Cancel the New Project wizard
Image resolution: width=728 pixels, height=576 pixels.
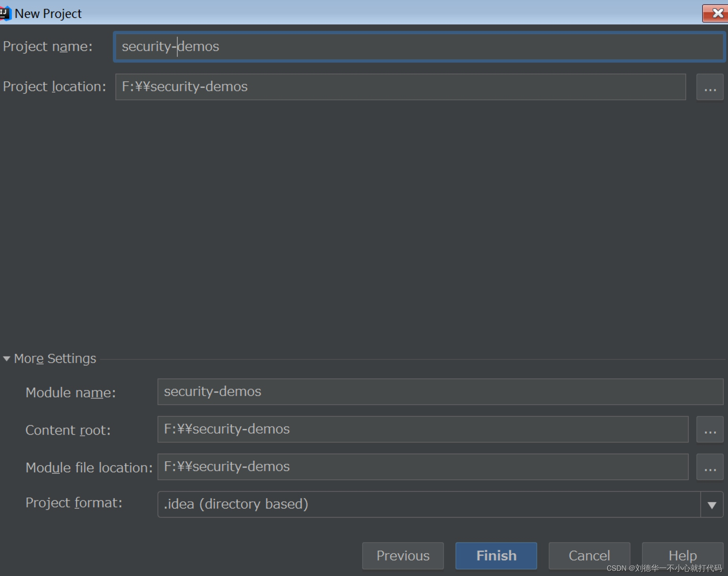[589, 555]
